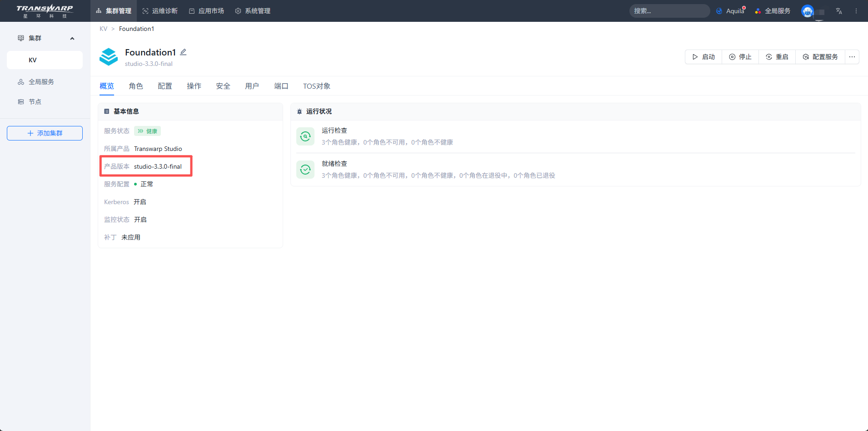Focus the 搜索 search box
Screen dimensions: 868x431
click(669, 11)
